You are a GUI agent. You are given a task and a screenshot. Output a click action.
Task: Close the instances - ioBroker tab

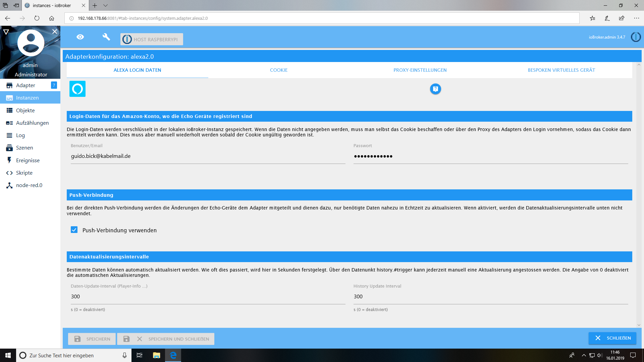click(84, 5)
